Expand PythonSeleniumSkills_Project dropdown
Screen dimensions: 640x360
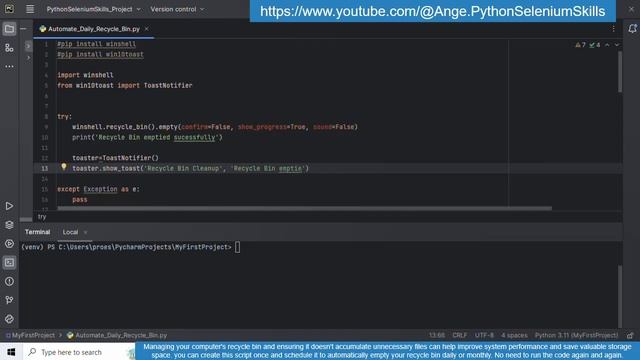93,9
